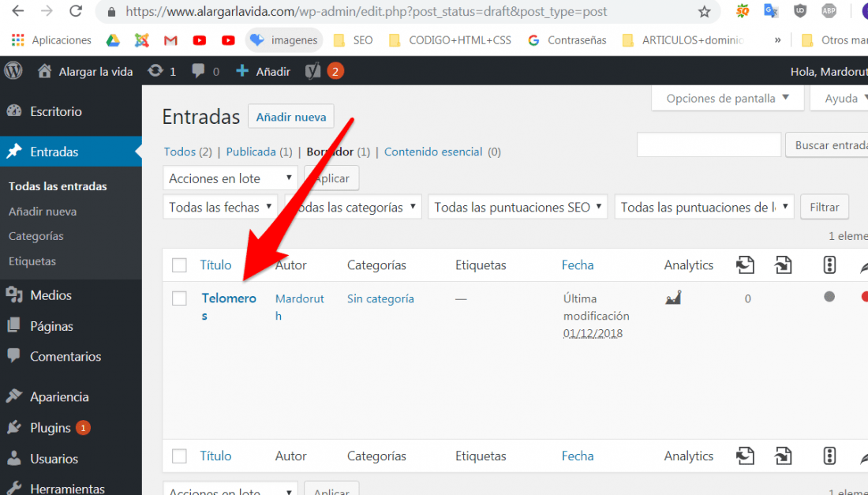
Task: Tick checkbox for Telomeros post
Action: [179, 298]
